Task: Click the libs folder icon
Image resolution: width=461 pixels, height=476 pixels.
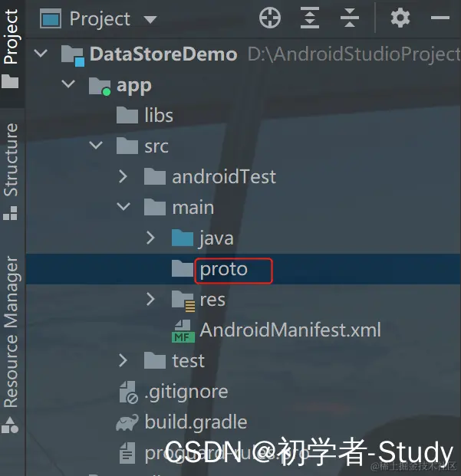Action: tap(127, 115)
